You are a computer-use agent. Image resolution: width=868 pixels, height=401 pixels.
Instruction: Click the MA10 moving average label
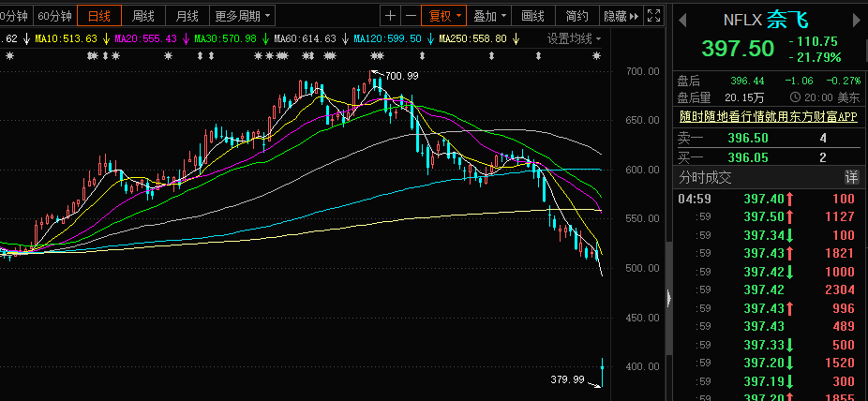click(x=66, y=39)
